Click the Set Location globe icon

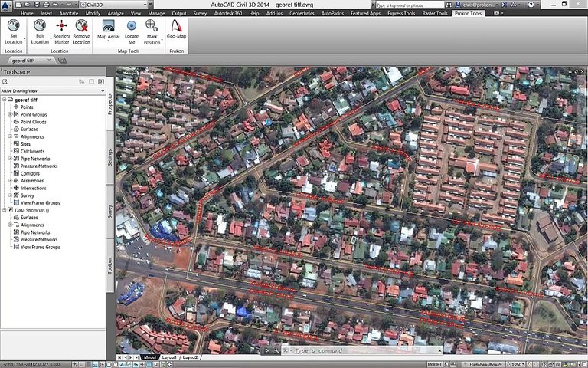point(13,25)
